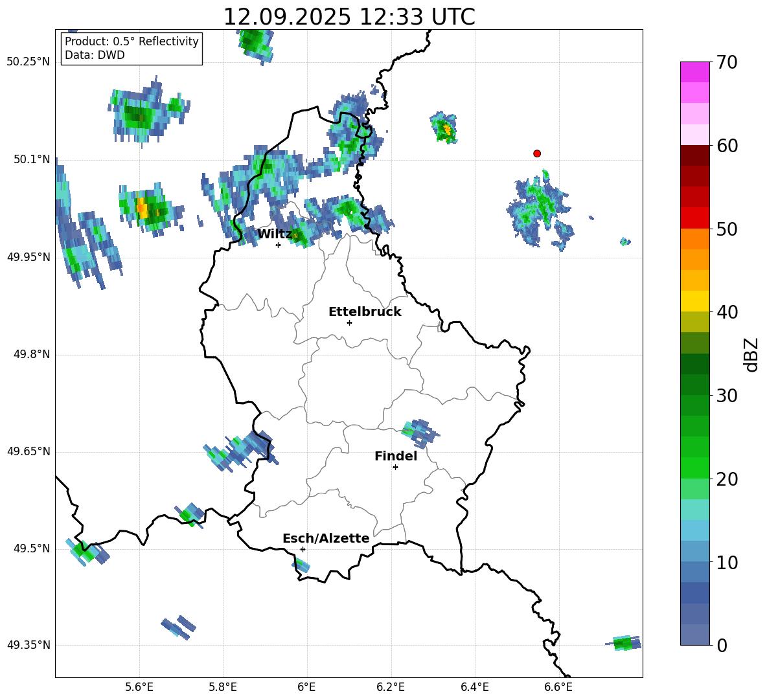Click the 40 tick on colorbar
Image resolution: width=767 pixels, height=700 pixels.
[x=727, y=312]
